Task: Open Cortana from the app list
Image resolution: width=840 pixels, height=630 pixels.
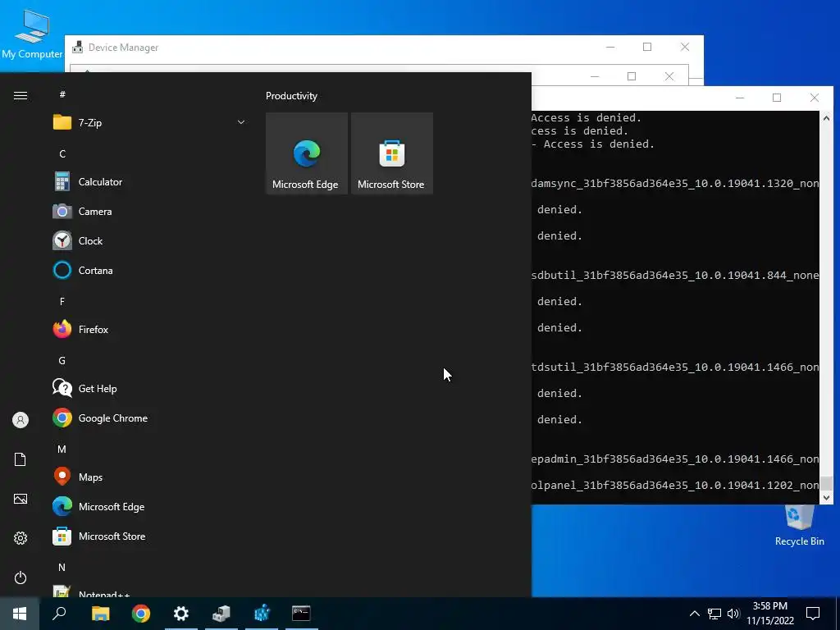Action: [x=149, y=270]
